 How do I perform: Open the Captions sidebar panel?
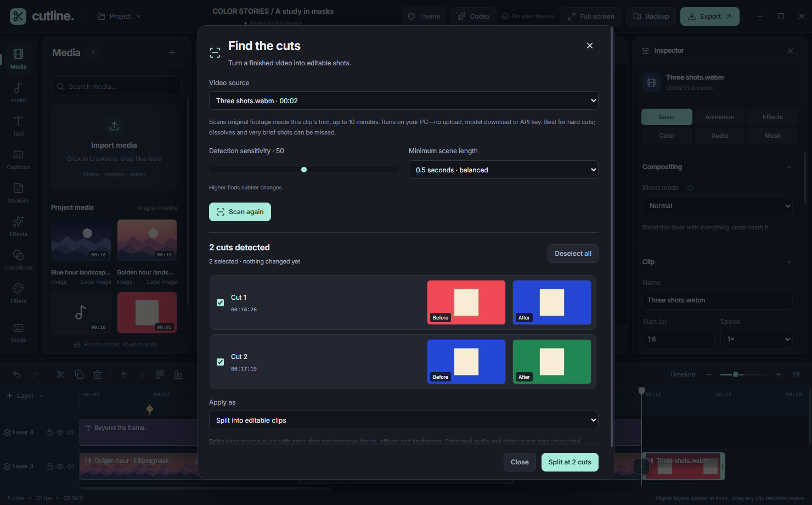(18, 160)
